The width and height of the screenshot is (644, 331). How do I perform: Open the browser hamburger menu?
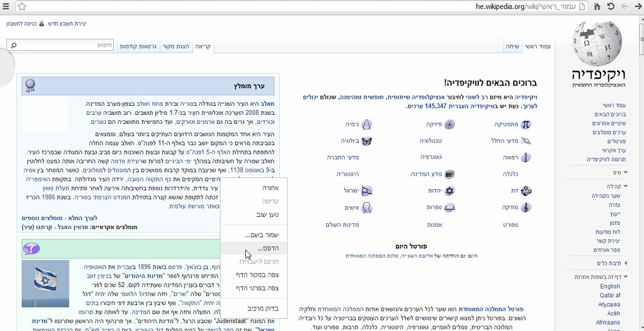5,6
